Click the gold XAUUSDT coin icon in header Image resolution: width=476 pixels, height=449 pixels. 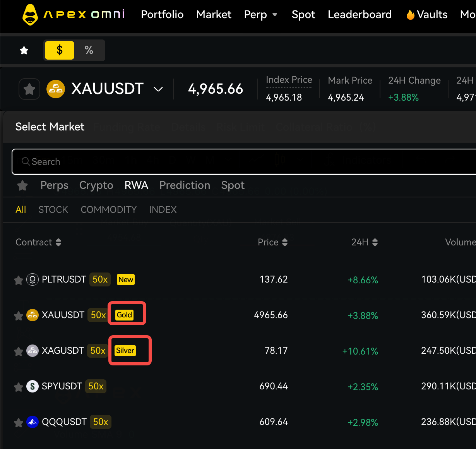[x=56, y=89]
